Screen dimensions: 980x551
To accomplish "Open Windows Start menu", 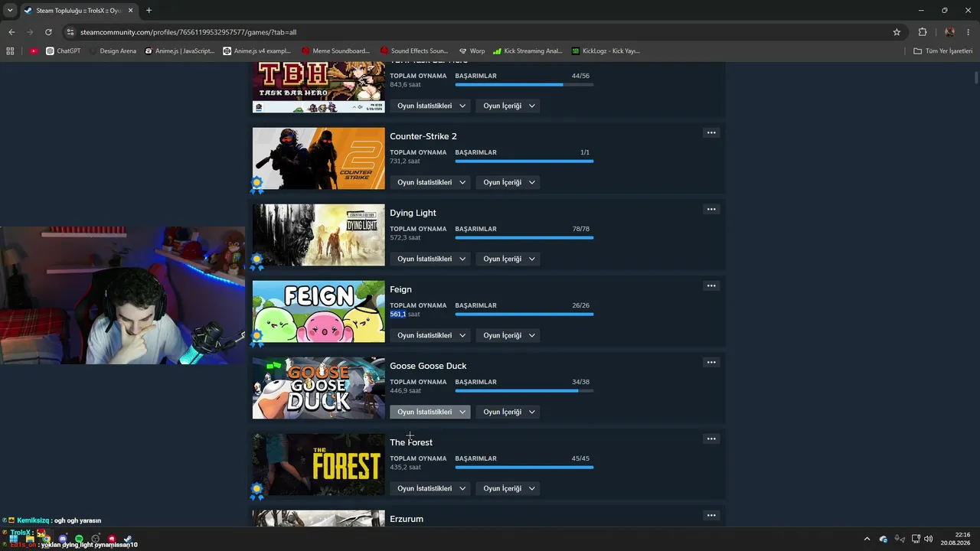I will pos(13,539).
